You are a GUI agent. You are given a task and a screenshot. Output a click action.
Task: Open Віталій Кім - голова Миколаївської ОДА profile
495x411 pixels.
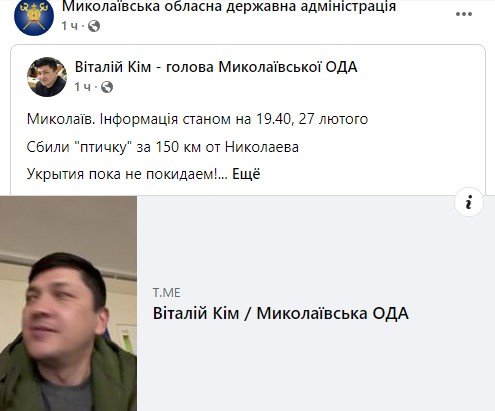coord(216,67)
